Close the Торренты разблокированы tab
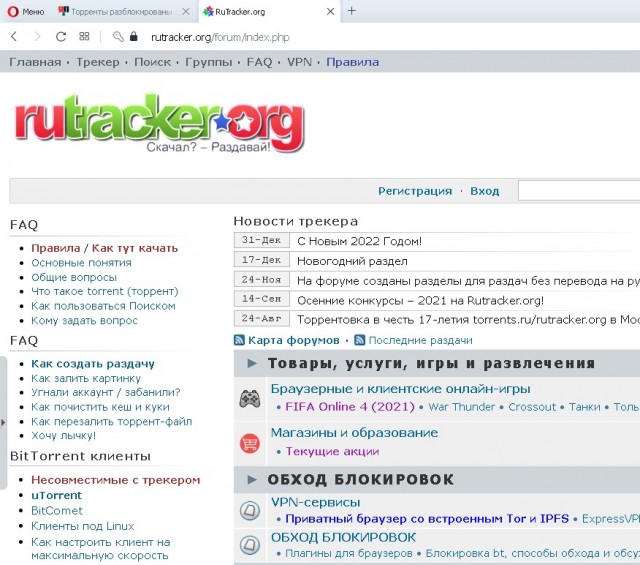This screenshot has height=565, width=640. pyautogui.click(x=185, y=11)
